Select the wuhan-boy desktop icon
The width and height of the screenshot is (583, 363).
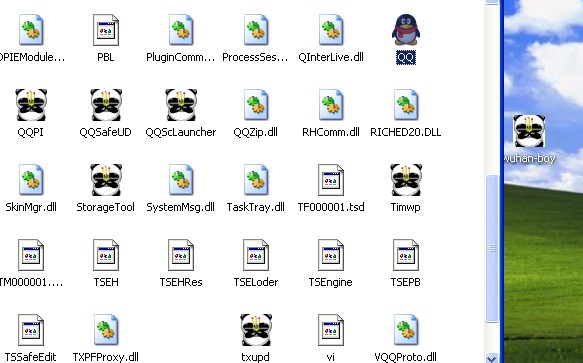[x=529, y=131]
